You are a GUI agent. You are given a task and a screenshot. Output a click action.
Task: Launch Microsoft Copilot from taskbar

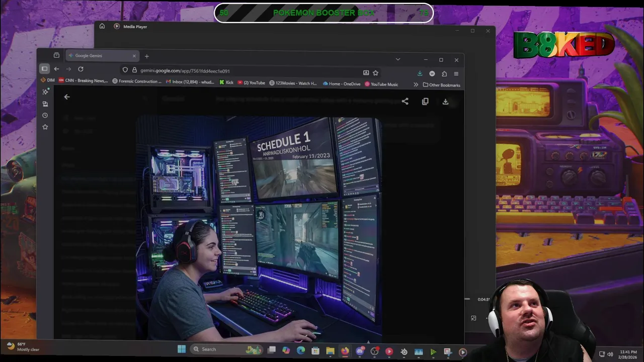tap(286, 350)
